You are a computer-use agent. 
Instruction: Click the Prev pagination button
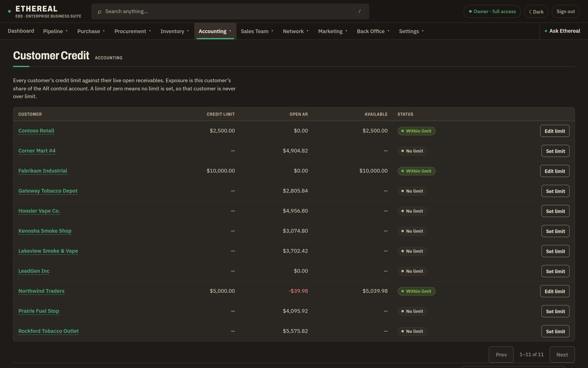501,355
